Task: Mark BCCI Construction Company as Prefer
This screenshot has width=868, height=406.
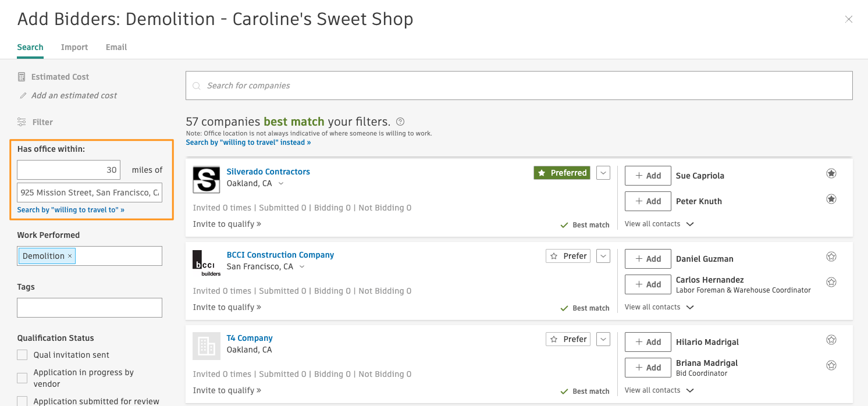Action: [568, 256]
